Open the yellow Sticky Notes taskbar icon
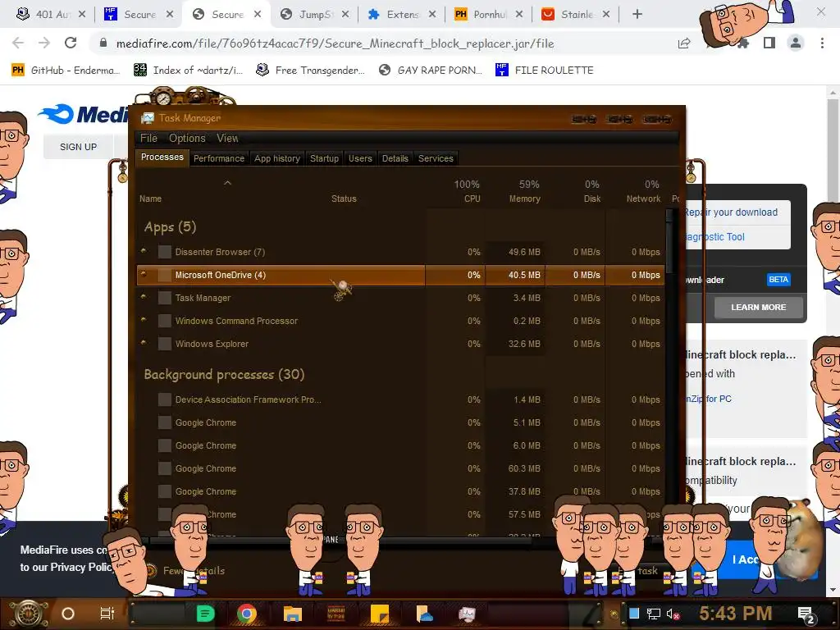The height and width of the screenshot is (630, 840). tap(380, 614)
